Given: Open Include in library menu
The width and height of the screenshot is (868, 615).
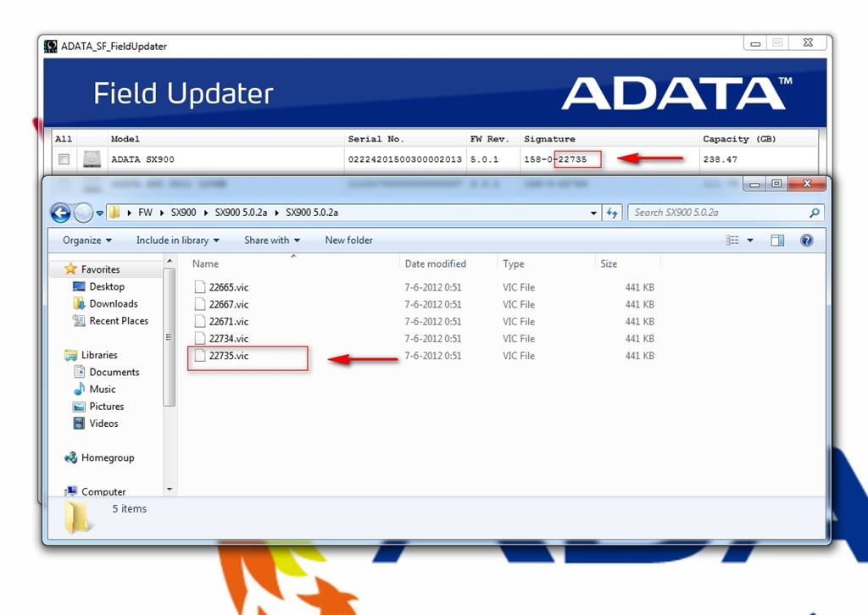Looking at the screenshot, I should pyautogui.click(x=178, y=240).
